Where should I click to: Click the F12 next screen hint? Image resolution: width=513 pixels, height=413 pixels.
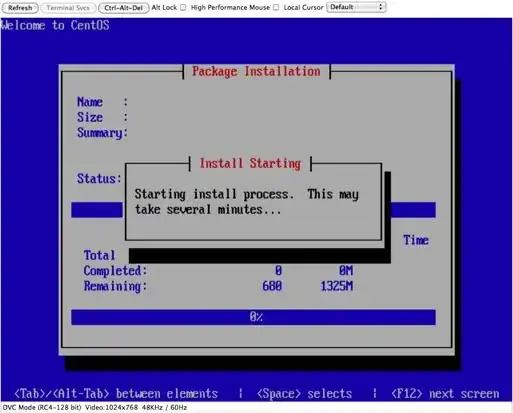point(445,394)
